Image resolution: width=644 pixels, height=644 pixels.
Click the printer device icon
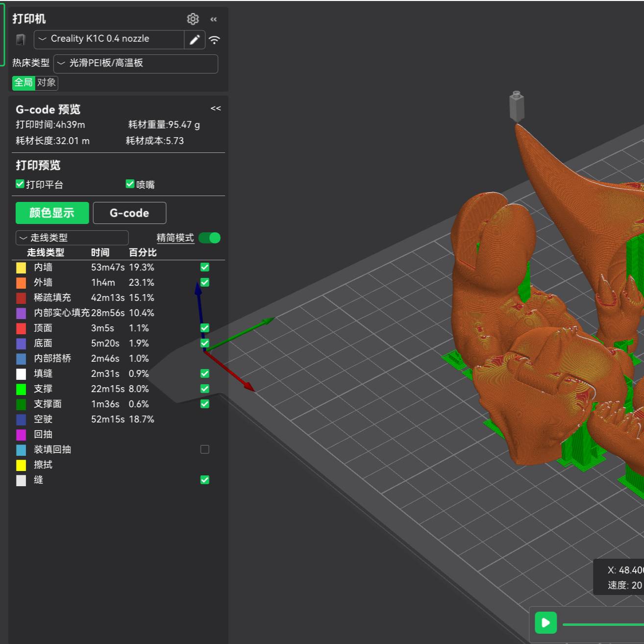21,40
